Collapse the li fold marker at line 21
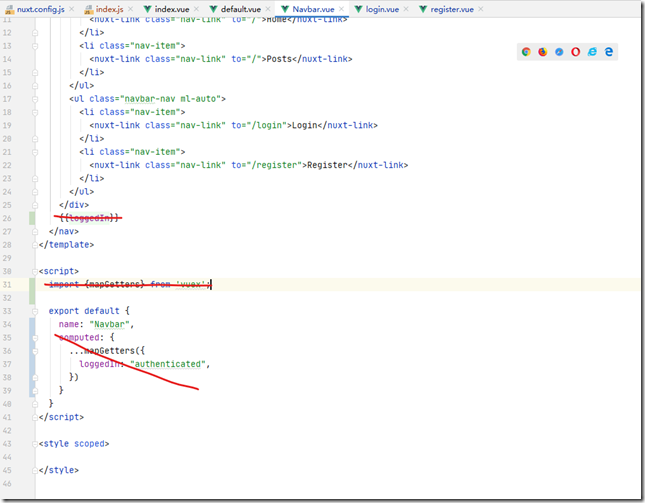This screenshot has height=503, width=645. pos(35,152)
